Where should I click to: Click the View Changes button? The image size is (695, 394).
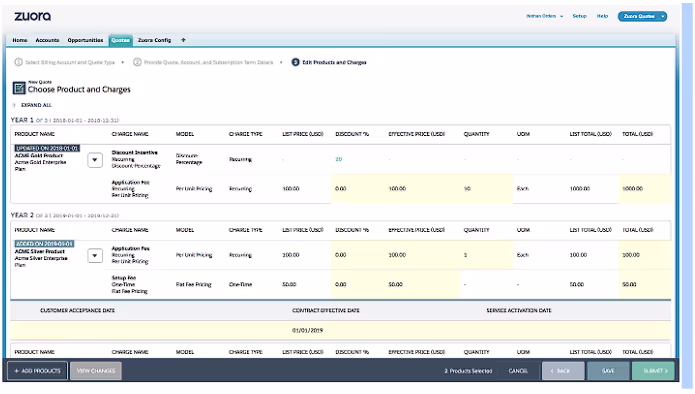point(96,371)
